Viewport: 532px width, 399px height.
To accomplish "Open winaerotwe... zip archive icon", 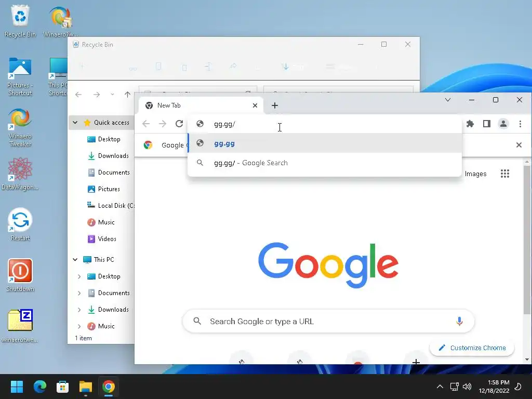I will (x=20, y=326).
